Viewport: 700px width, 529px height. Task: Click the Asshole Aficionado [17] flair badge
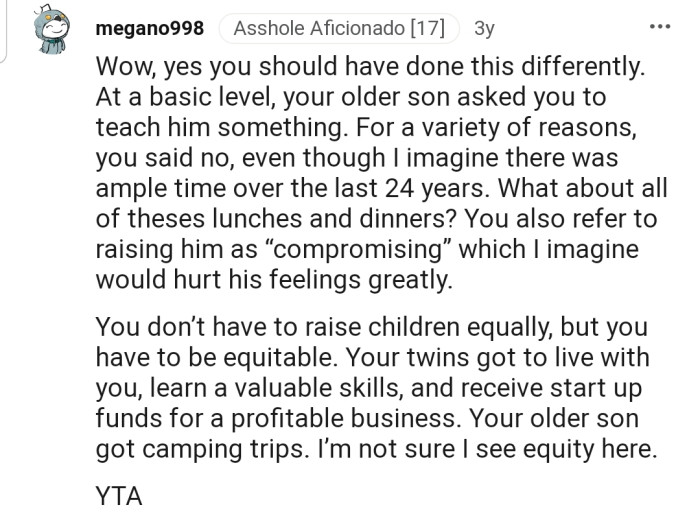[x=338, y=29]
